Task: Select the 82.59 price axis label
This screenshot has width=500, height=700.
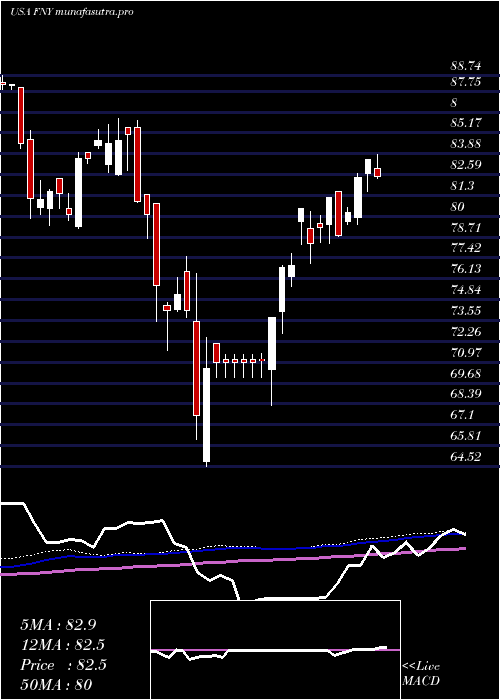Action: (466, 165)
